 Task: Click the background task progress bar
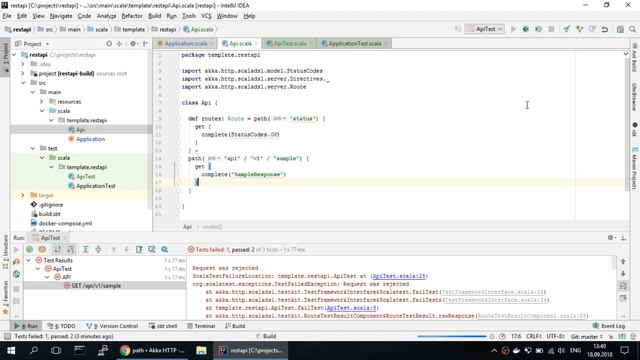[451, 336]
